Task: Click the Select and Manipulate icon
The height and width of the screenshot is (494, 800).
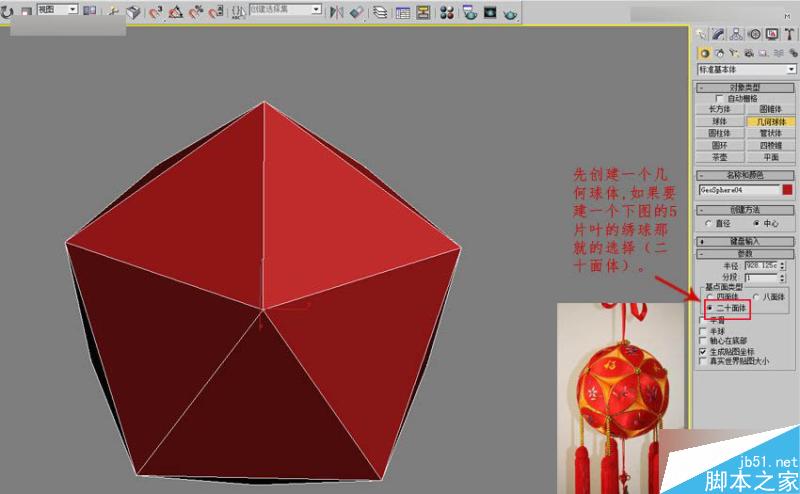Action: coord(113,11)
